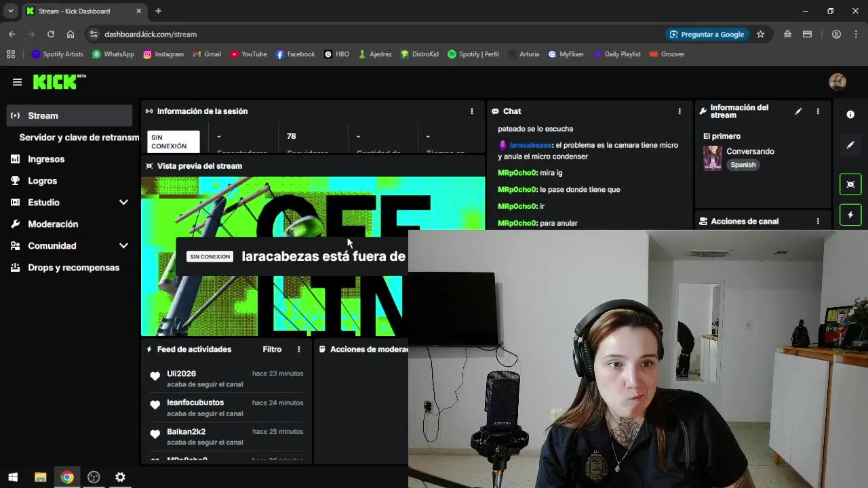Click the pencil button in right sidebar
The image size is (868, 488).
coord(850,145)
